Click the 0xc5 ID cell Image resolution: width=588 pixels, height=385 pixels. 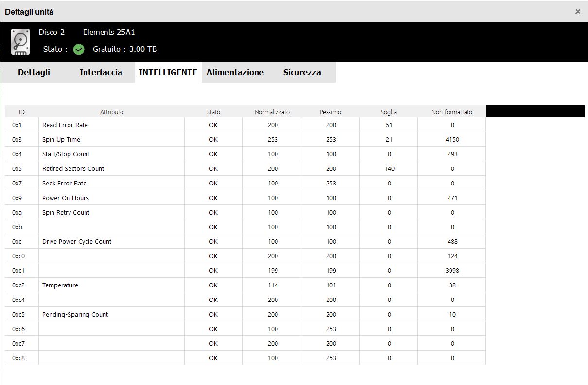pos(22,314)
